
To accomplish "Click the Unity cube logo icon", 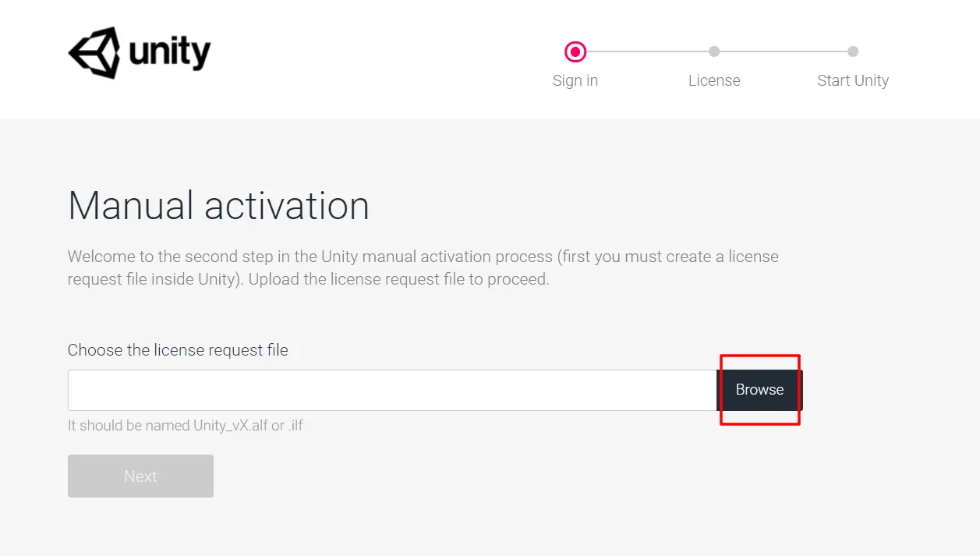I will pos(94,52).
